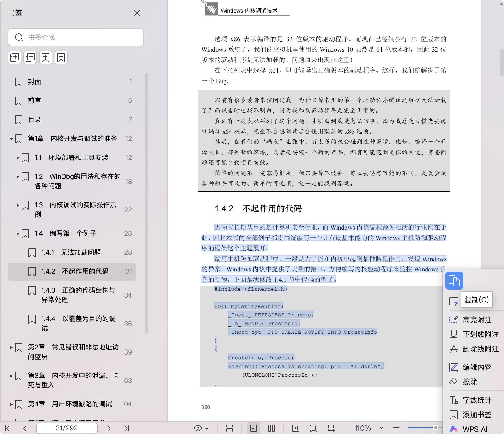The height and width of the screenshot is (434, 504).
Task: Click the bookmark panel scrollbar
Action: (x=147, y=204)
